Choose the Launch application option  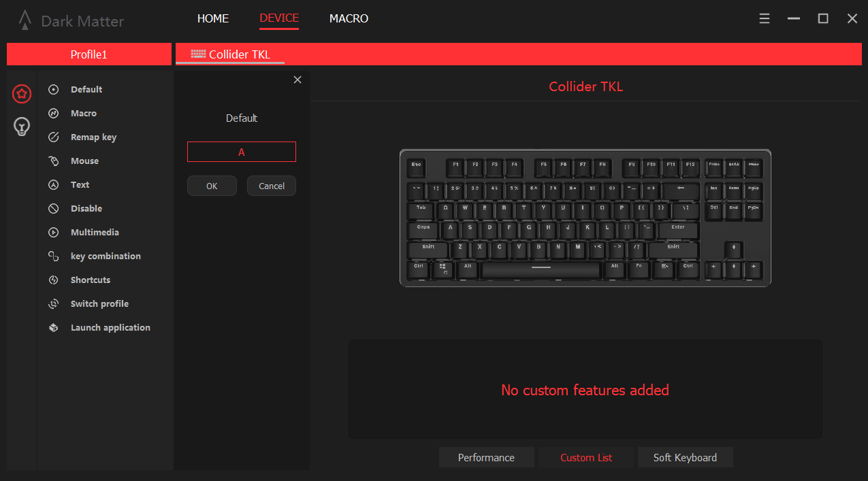110,328
